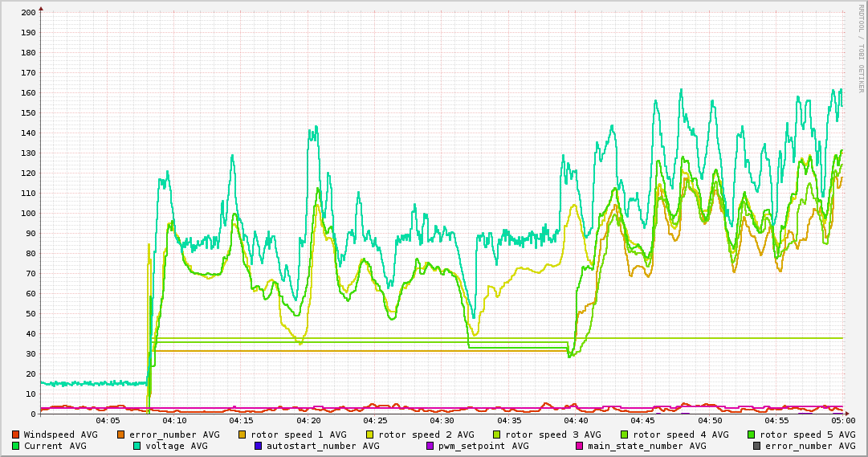The width and height of the screenshot is (868, 457).
Task: Select the 'main_state_number AVG' legend label
Action: pos(646,446)
